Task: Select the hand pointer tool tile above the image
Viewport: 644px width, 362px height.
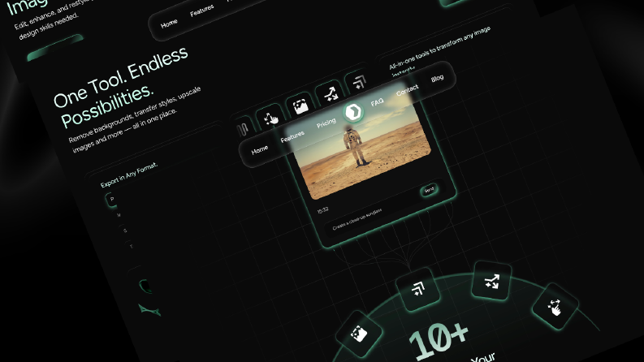Action: pos(270,118)
